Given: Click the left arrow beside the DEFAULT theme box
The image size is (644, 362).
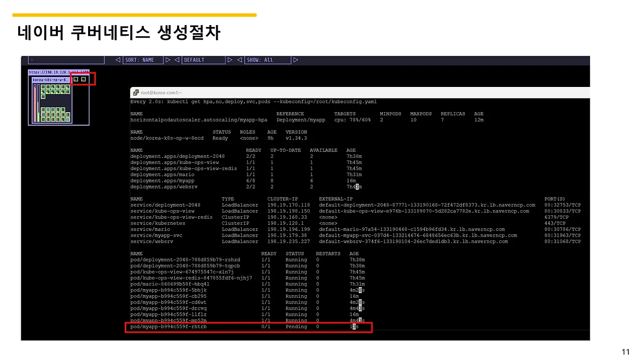Looking at the screenshot, I should click(x=176, y=60).
